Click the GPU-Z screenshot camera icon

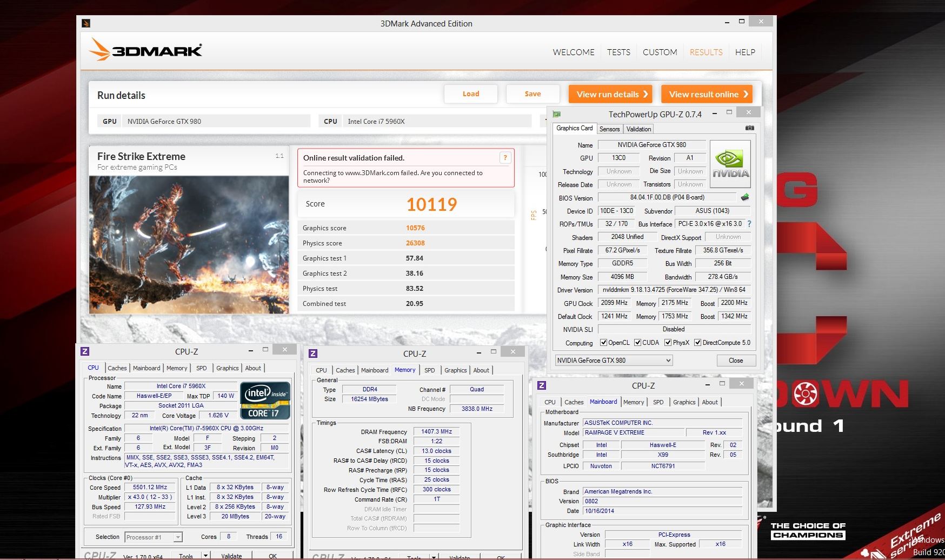[x=750, y=128]
